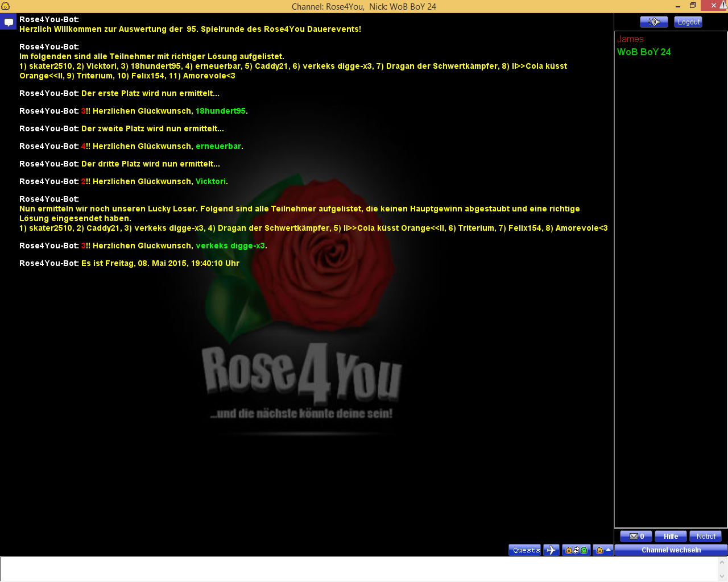
Task: Click the speech bubble icon at top left
Action: (9, 23)
